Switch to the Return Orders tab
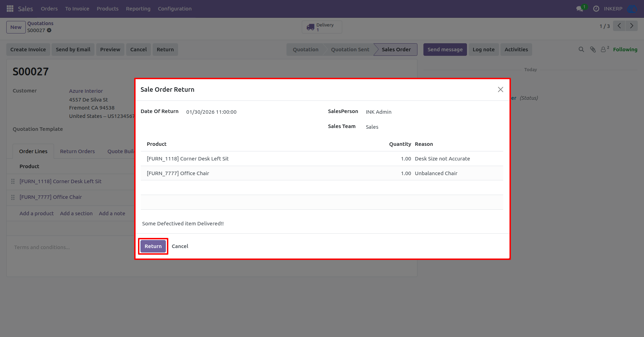This screenshot has width=644, height=337. click(x=77, y=151)
